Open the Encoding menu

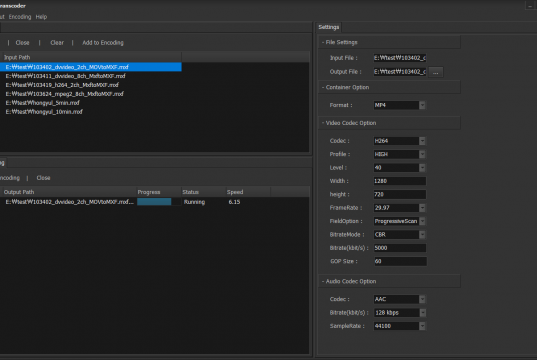[20, 17]
